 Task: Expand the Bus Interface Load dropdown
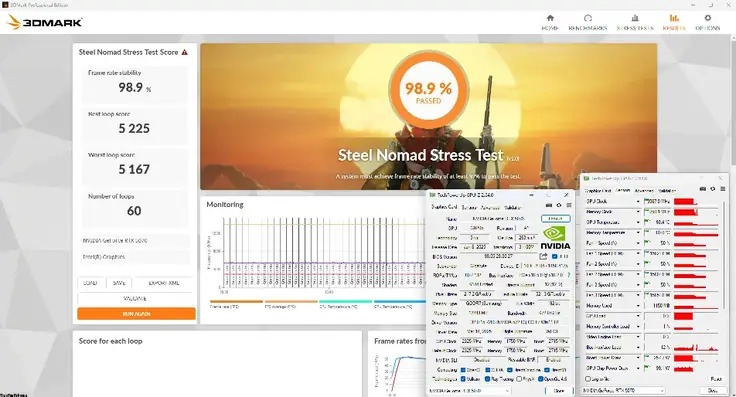click(638, 347)
